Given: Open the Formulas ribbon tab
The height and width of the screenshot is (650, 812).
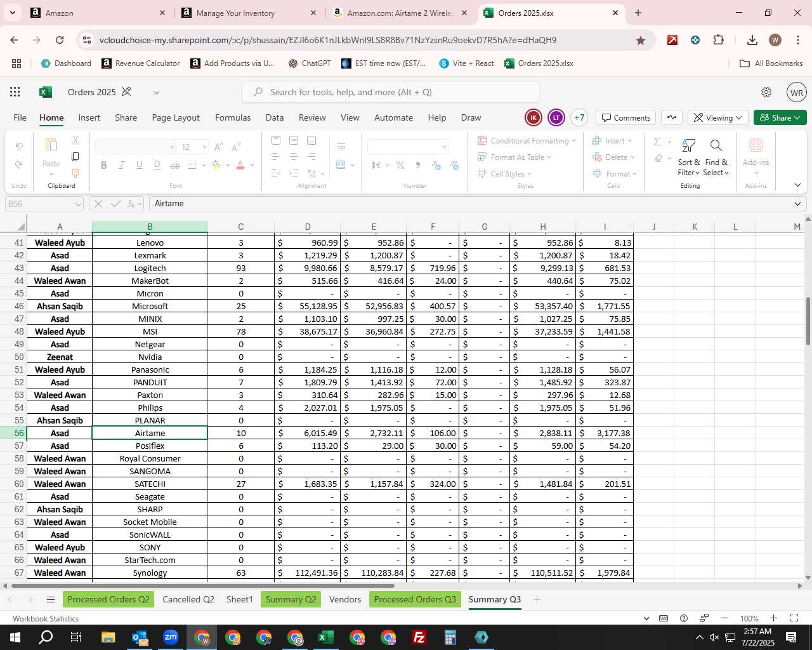Looking at the screenshot, I should 233,117.
